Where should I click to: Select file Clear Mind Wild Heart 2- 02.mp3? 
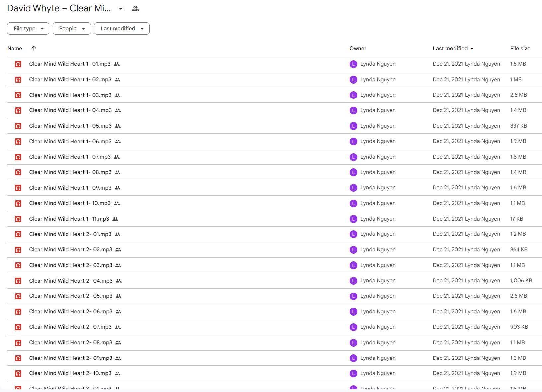coord(274,250)
